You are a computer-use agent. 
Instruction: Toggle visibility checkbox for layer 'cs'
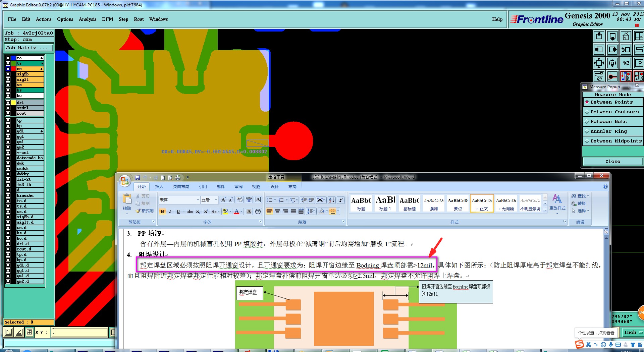pos(8,69)
